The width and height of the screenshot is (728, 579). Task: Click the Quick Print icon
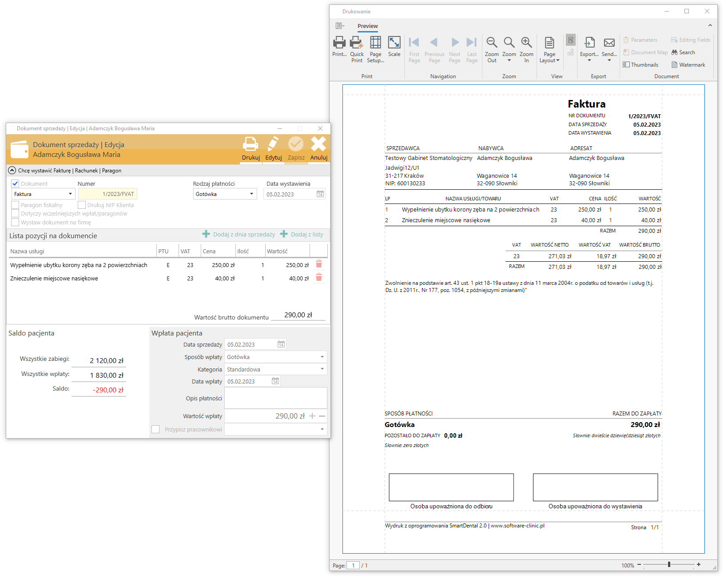[357, 49]
